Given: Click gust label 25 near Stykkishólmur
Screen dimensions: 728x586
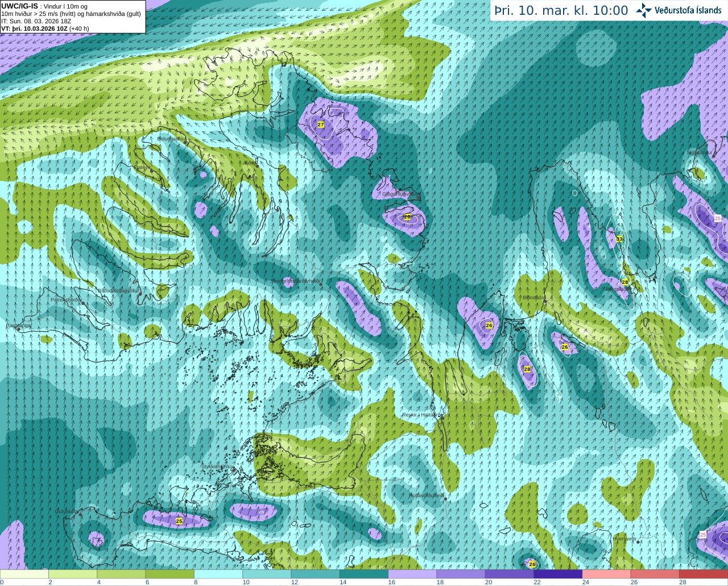Looking at the screenshot, I should (x=179, y=521).
